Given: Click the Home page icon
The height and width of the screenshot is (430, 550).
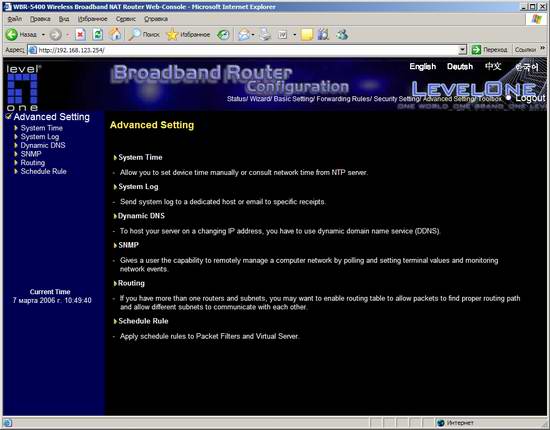Looking at the screenshot, I should click(x=115, y=34).
